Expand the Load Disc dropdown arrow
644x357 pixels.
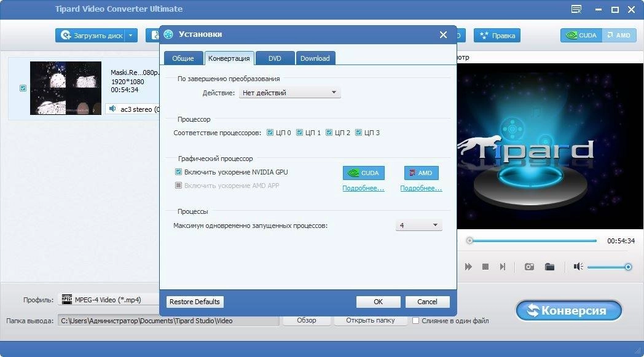131,35
